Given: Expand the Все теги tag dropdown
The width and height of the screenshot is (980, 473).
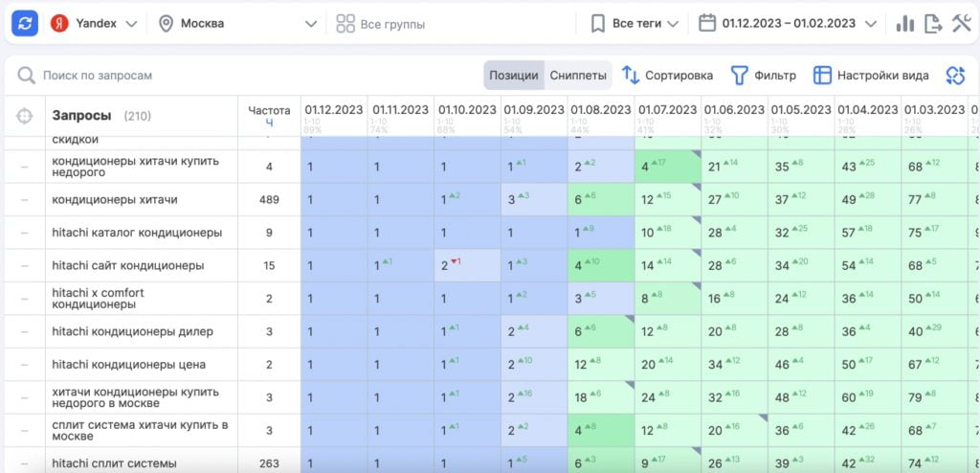Looking at the screenshot, I should [635, 23].
